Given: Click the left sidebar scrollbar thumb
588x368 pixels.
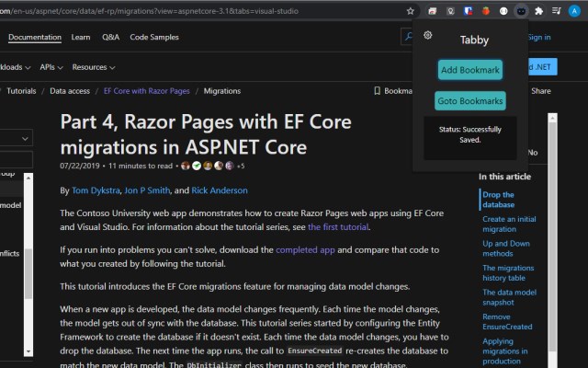Looking at the screenshot, I should point(28,273).
